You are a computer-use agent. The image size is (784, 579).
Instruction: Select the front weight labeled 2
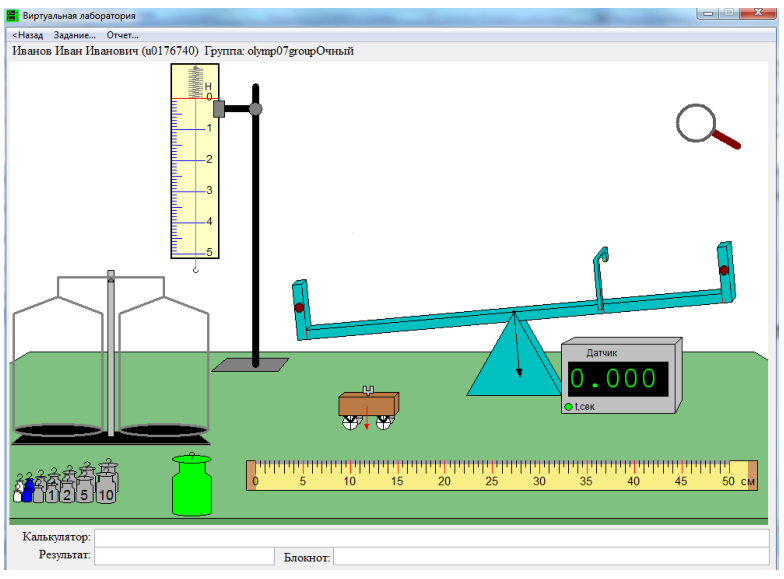pos(67,492)
